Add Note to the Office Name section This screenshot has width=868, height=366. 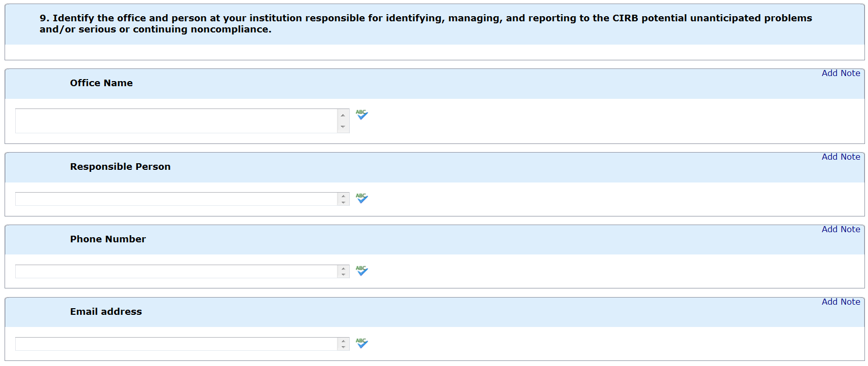(841, 73)
